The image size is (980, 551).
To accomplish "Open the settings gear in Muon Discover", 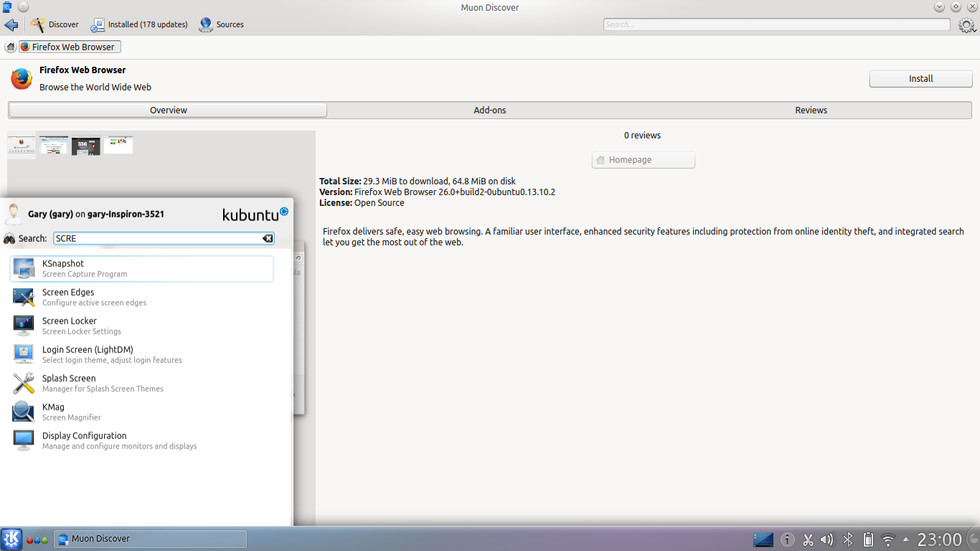I will point(966,25).
